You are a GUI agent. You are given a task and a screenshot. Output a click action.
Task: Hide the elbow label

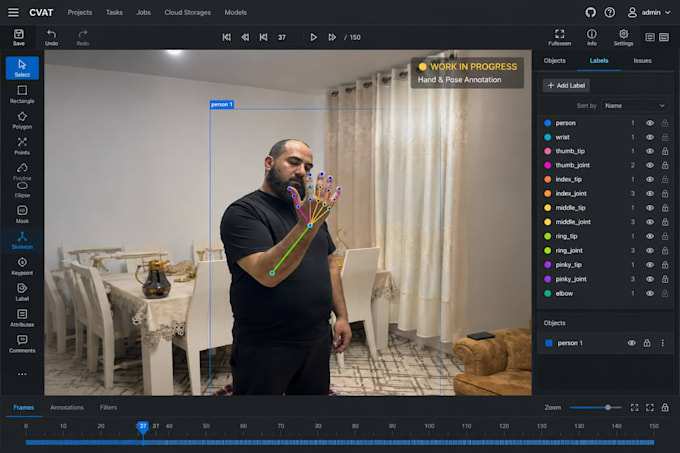[650, 293]
